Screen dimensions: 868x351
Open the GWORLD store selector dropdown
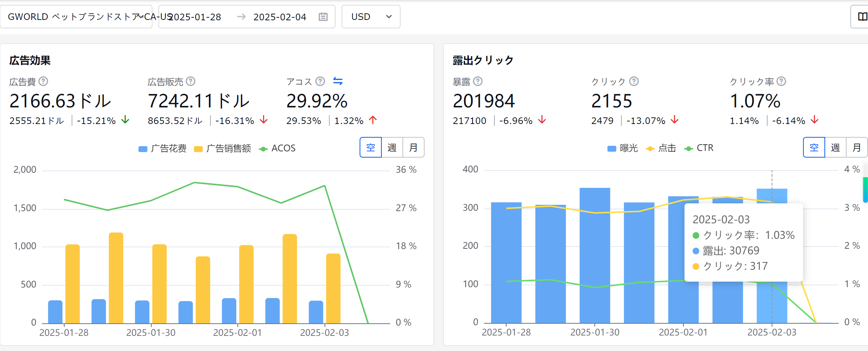click(x=76, y=17)
